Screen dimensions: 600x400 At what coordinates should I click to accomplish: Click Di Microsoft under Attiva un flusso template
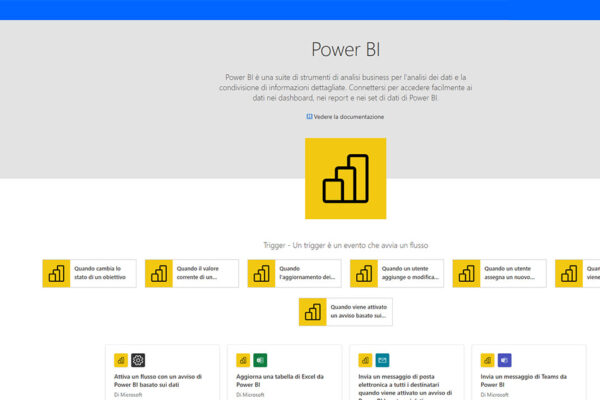click(128, 395)
